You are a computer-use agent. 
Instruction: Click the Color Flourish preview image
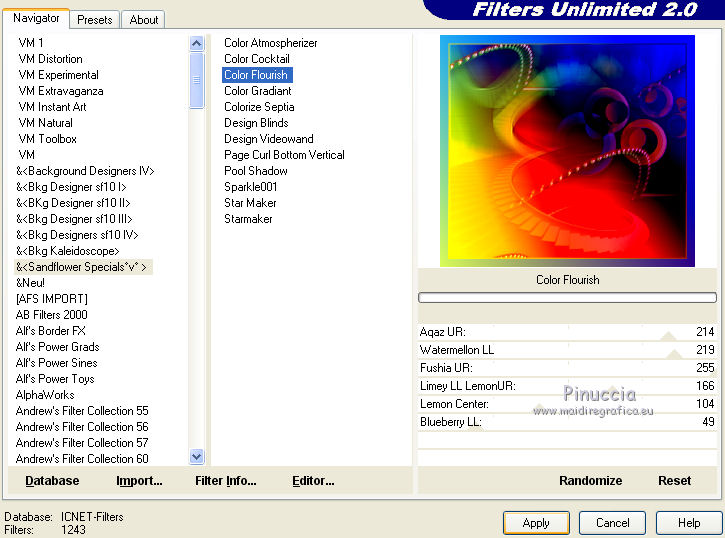click(x=567, y=151)
